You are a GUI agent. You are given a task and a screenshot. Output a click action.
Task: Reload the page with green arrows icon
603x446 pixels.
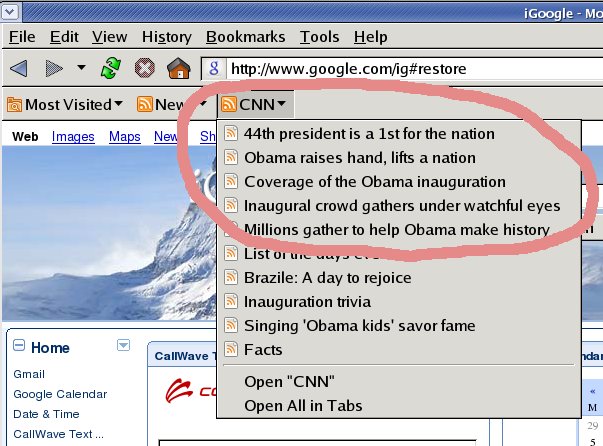tap(111, 68)
